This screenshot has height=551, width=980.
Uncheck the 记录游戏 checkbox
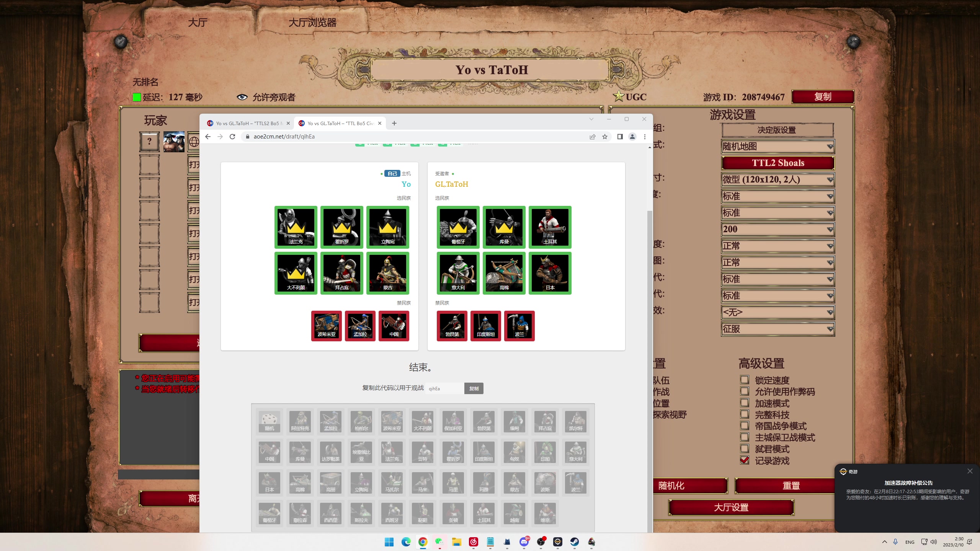tap(745, 460)
